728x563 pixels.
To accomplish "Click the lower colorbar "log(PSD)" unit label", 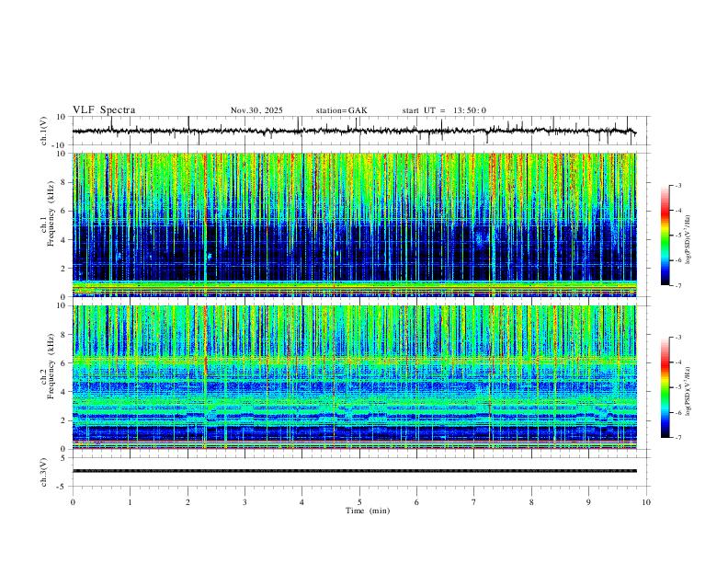I will click(x=688, y=391).
